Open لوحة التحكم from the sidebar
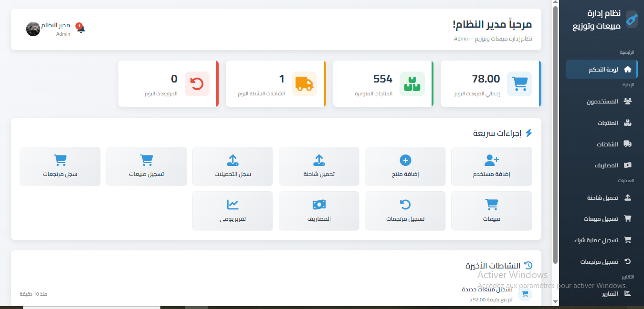Image resolution: width=644 pixels, height=309 pixels. tap(602, 69)
